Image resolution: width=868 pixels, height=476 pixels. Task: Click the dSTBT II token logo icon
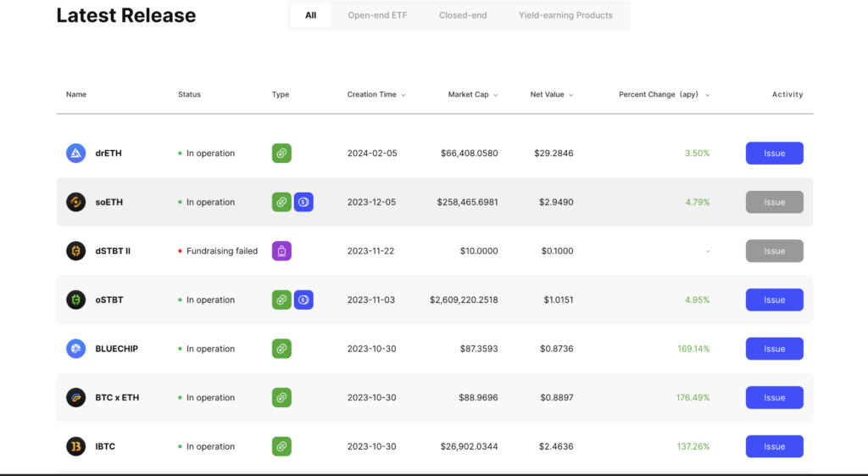point(75,251)
